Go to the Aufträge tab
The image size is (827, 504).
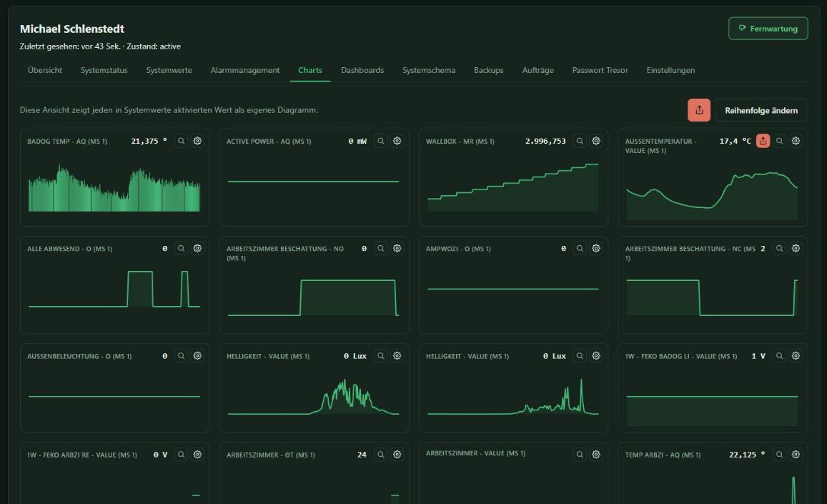(538, 70)
